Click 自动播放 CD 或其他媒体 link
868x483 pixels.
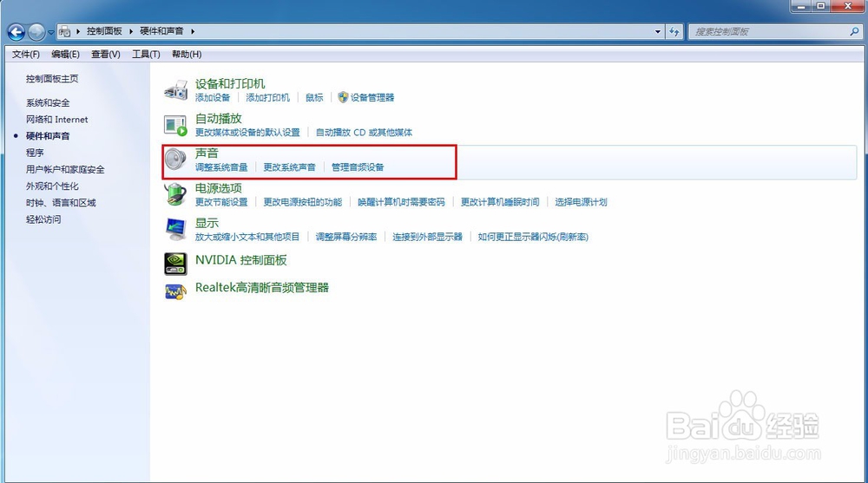coord(365,132)
